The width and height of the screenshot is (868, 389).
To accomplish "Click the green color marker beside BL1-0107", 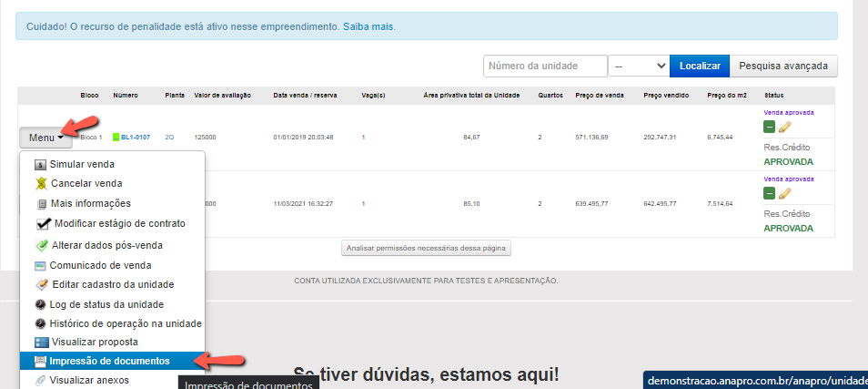I will pos(116,138).
